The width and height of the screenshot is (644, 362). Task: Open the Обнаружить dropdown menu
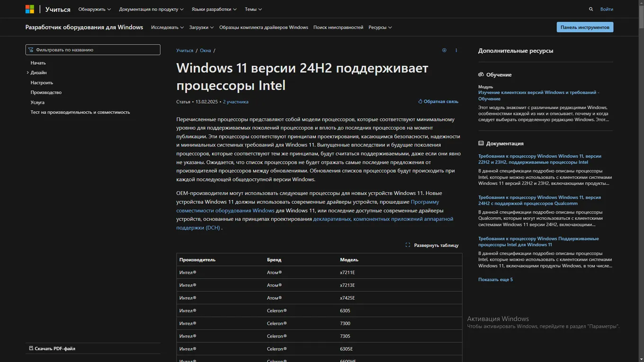click(x=95, y=9)
